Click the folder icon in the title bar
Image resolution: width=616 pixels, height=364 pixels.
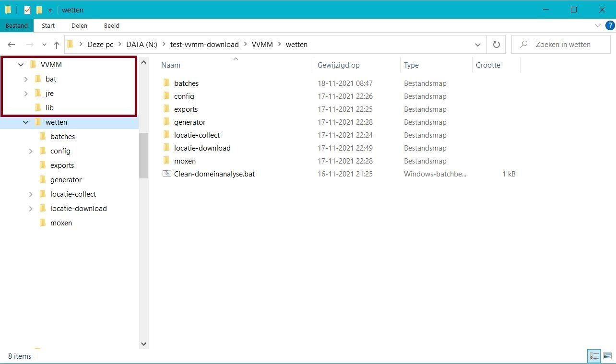coord(8,10)
